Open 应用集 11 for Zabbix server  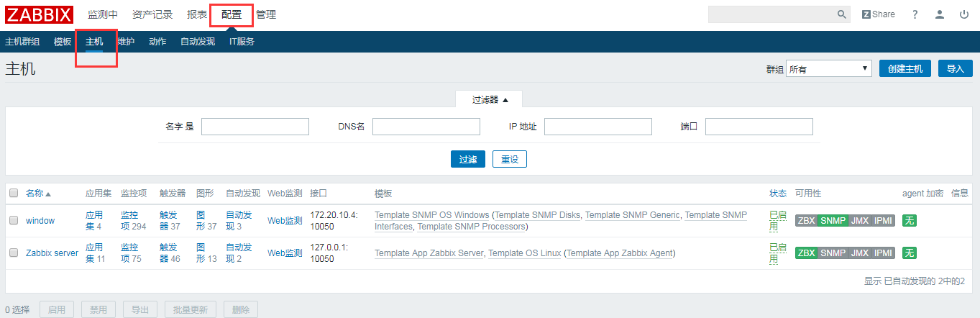point(96,253)
